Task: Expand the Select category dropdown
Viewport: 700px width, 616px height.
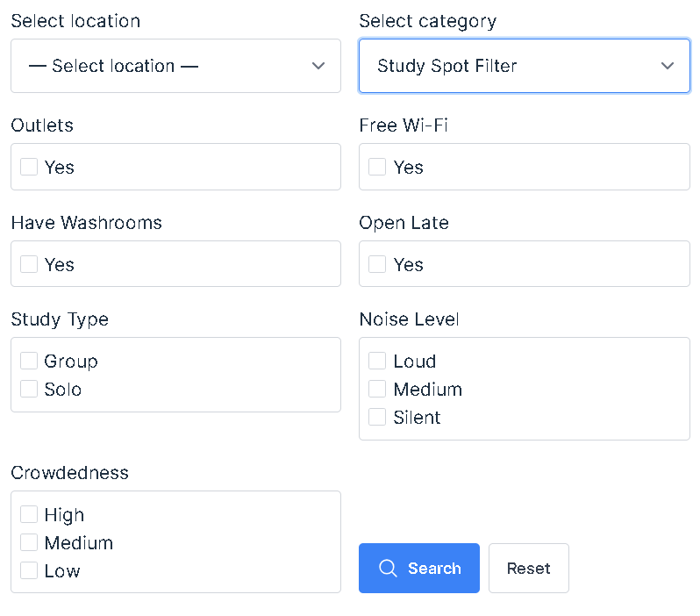Action: coord(524,66)
